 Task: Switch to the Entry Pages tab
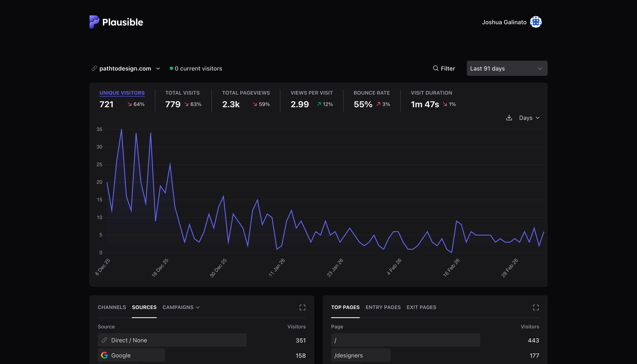coord(383,307)
